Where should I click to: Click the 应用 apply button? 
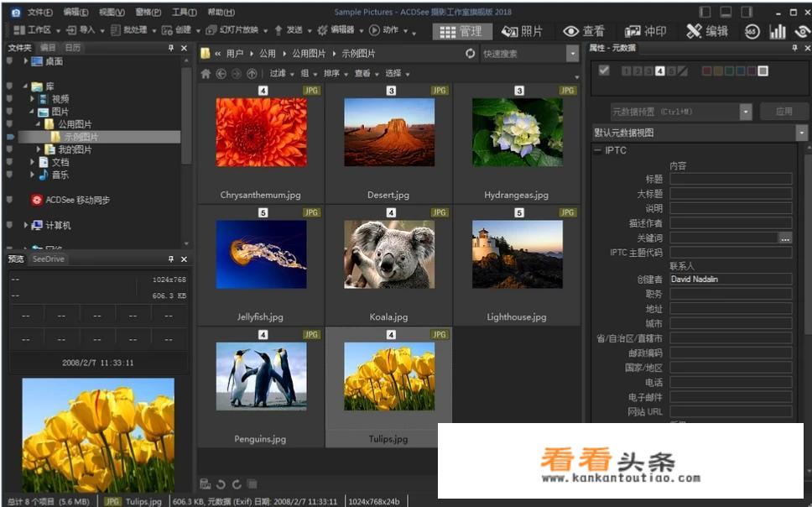coord(783,112)
